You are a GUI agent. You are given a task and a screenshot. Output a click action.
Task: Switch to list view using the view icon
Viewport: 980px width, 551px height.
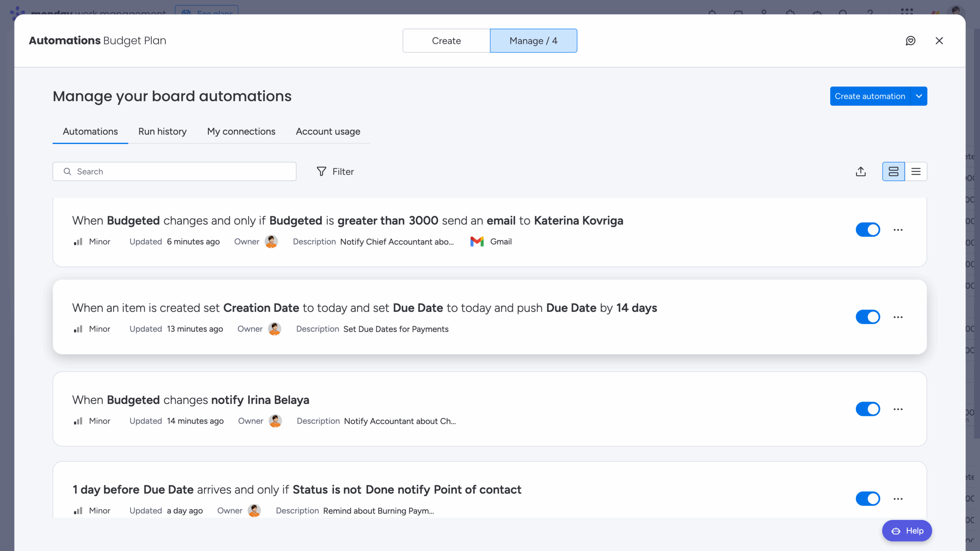click(917, 171)
